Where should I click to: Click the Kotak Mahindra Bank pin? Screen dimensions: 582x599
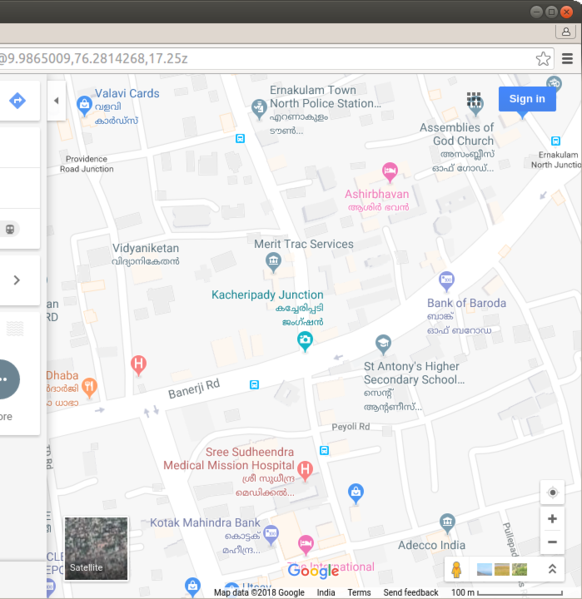[271, 535]
